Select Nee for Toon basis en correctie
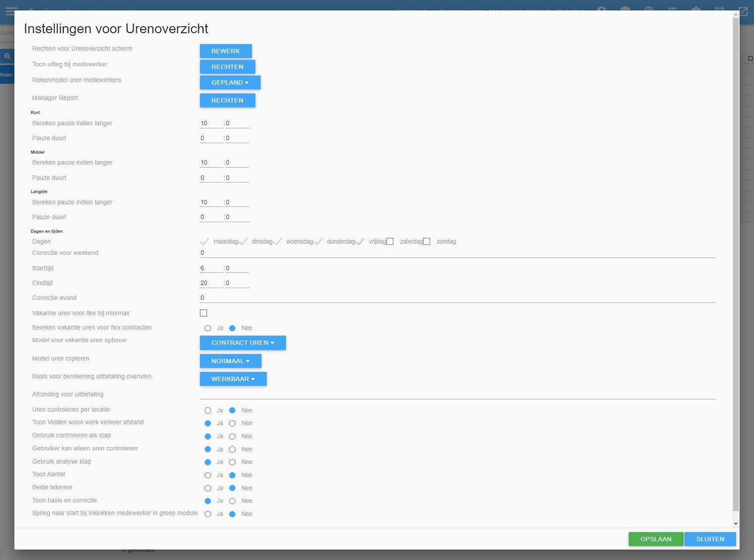The width and height of the screenshot is (754, 560). click(232, 501)
